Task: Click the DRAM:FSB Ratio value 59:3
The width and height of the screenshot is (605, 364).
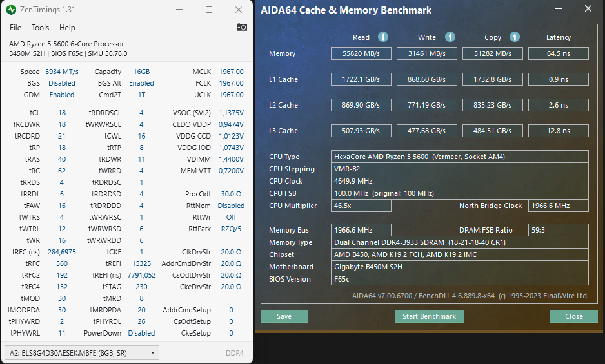Action: click(559, 230)
